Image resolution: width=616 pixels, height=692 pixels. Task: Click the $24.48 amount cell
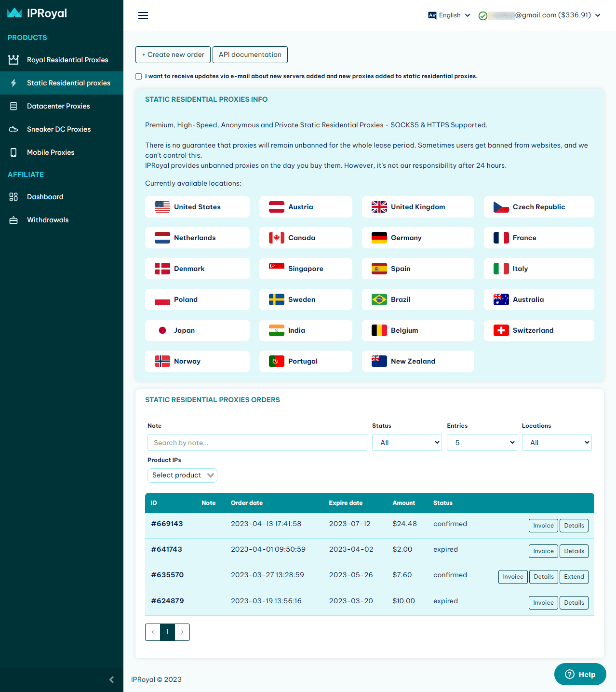(x=404, y=524)
